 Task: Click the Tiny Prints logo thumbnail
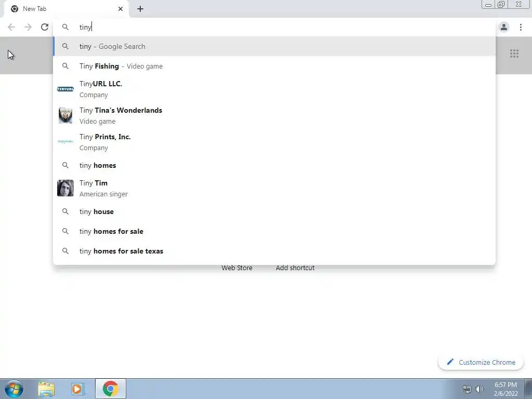pos(65,141)
